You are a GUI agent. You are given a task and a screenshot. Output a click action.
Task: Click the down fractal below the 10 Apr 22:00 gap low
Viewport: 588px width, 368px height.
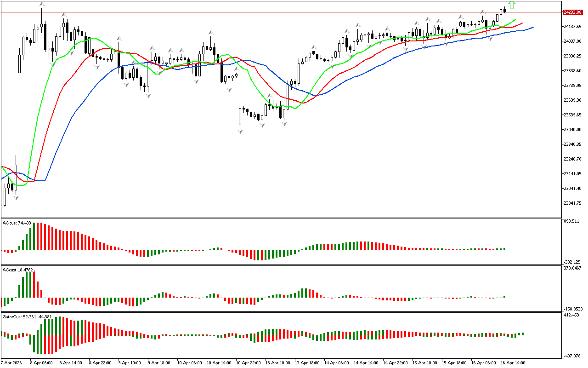pyautogui.click(x=240, y=132)
